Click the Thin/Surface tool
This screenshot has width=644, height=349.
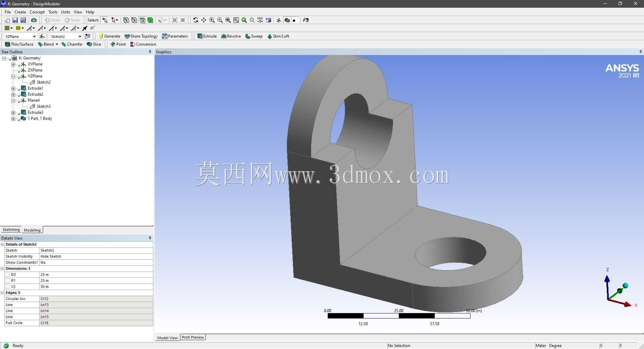19,44
